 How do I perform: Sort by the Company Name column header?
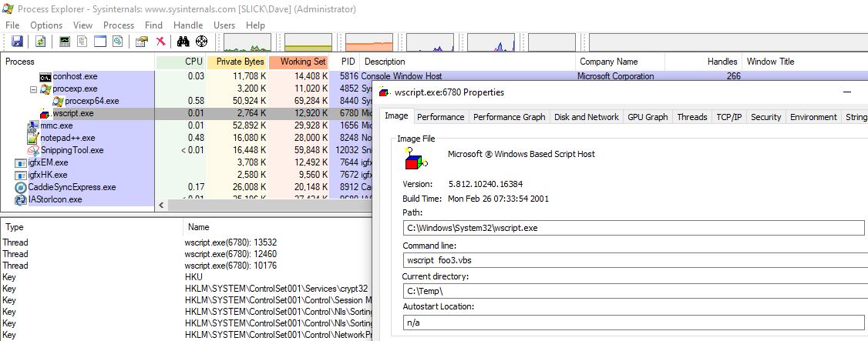(x=620, y=62)
